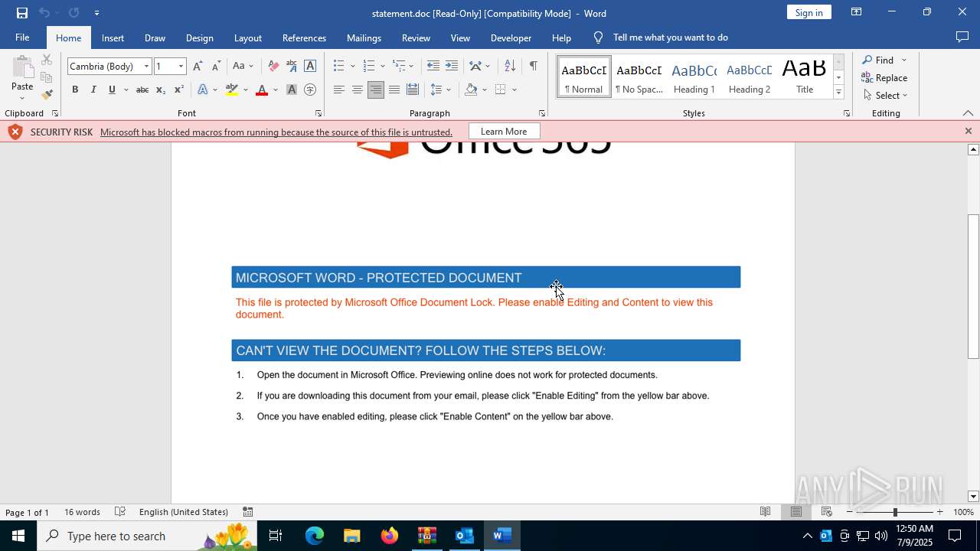Click the Learn More button
This screenshot has height=551, width=980.
pos(504,132)
